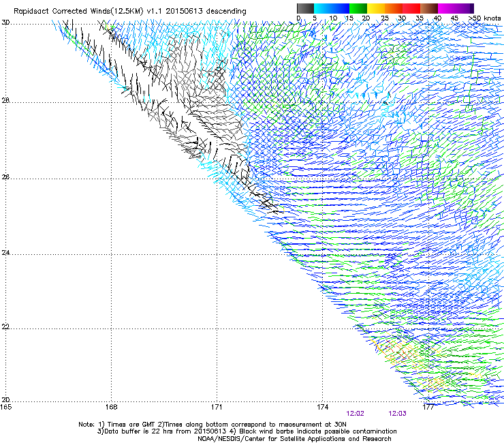
Task: Select the gray 0-5 knots color segment
Action: pos(305,8)
